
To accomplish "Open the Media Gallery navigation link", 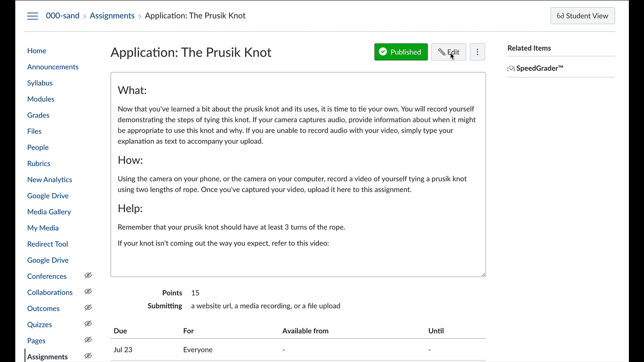I will (49, 212).
